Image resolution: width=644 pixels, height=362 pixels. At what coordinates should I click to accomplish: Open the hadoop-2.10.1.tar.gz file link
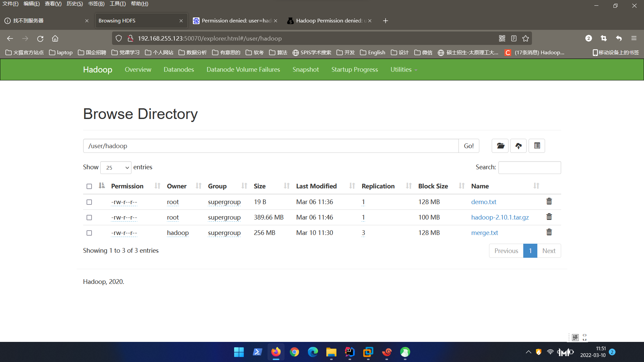[500, 217]
